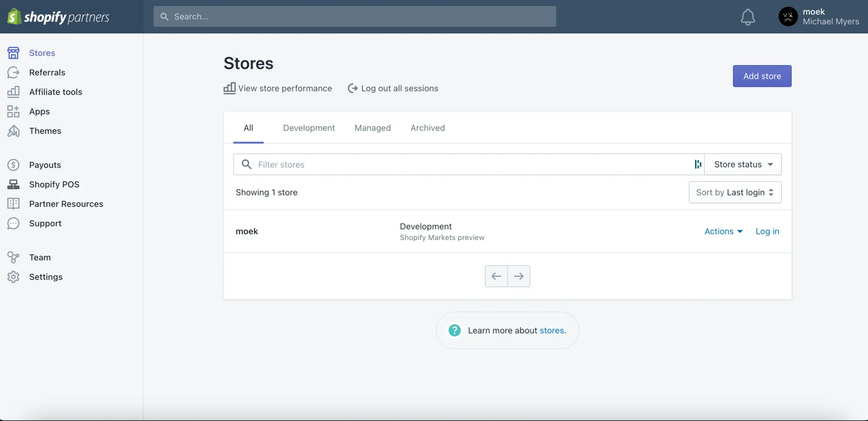Select Stores label in the sidebar
This screenshot has height=421, width=868.
tap(42, 53)
